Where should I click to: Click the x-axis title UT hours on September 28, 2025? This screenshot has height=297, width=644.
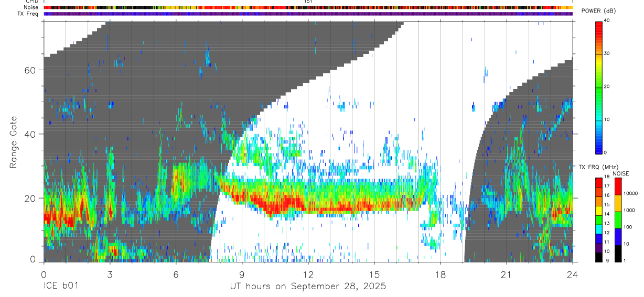(x=308, y=287)
